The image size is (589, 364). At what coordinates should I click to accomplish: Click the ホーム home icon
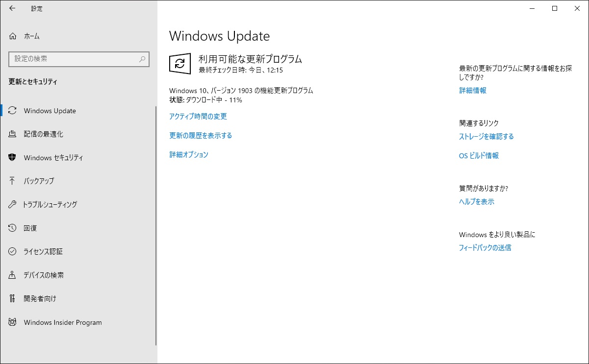(x=13, y=36)
